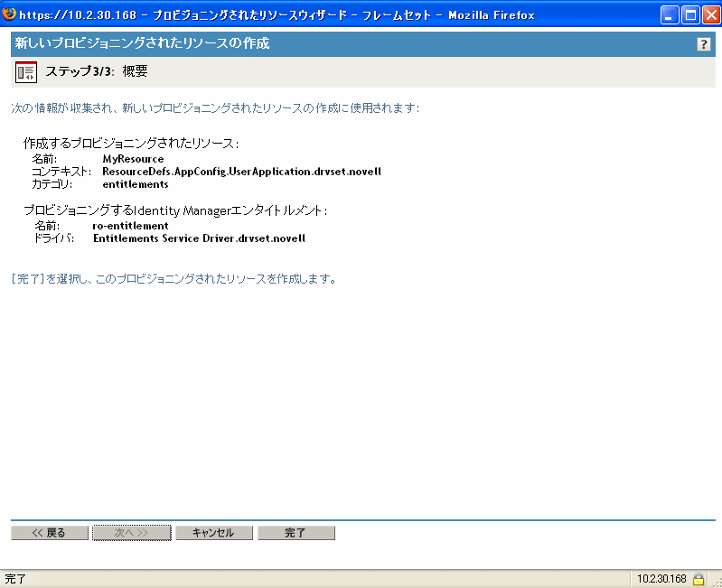Close the Firefox wizard window
The height and width of the screenshot is (588, 722).
[711, 15]
